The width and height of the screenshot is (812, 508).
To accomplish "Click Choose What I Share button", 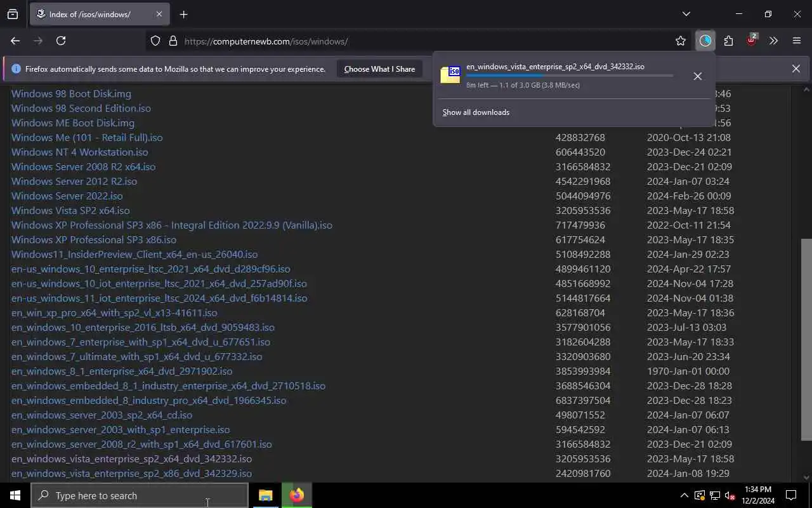I will [379, 69].
